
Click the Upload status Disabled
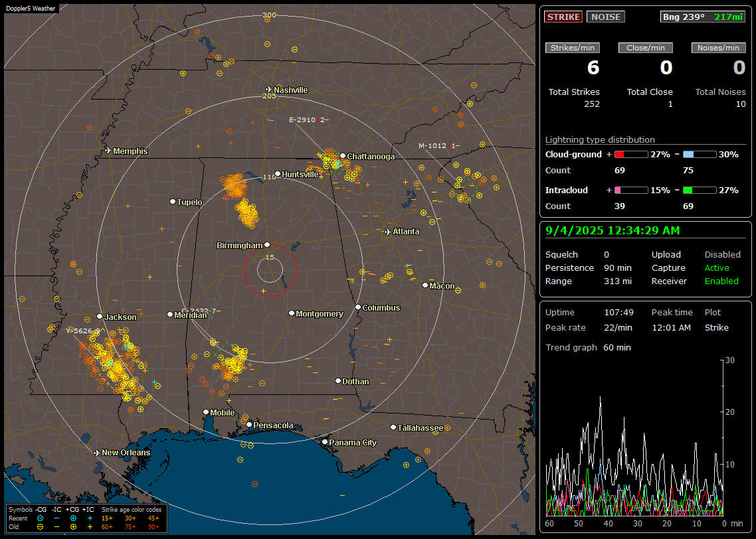(722, 255)
